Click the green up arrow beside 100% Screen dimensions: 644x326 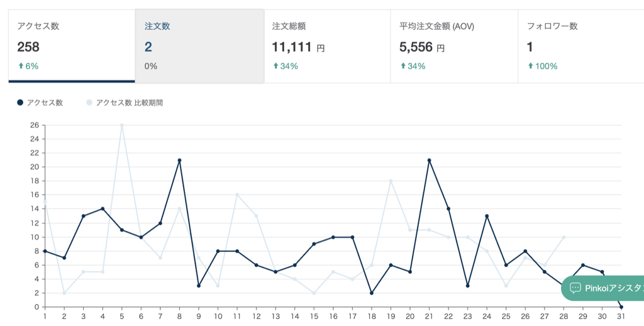pyautogui.click(x=530, y=66)
